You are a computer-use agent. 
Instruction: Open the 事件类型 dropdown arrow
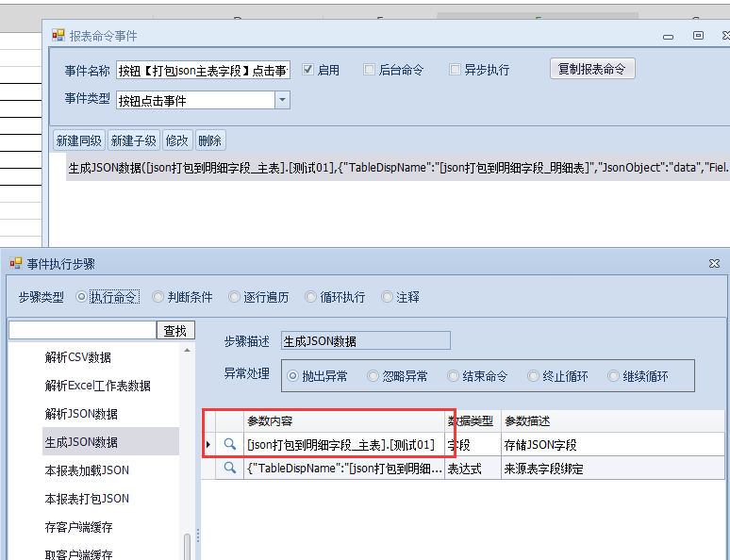(x=282, y=100)
